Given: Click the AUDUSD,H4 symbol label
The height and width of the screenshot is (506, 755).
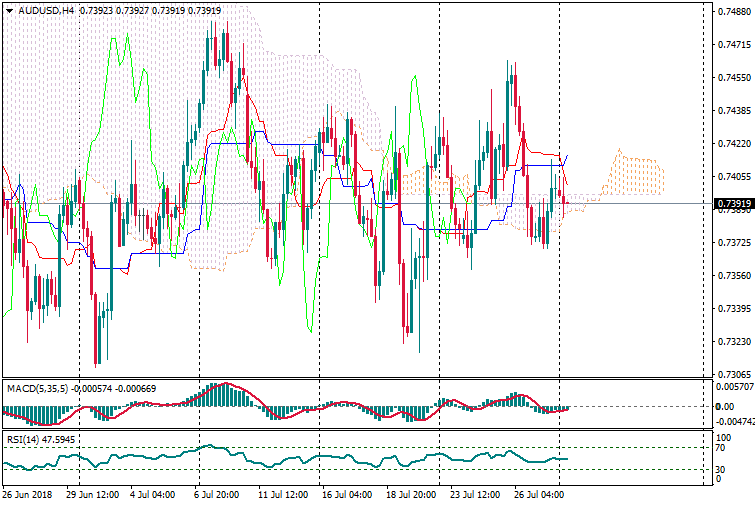Looking at the screenshot, I should (46, 10).
